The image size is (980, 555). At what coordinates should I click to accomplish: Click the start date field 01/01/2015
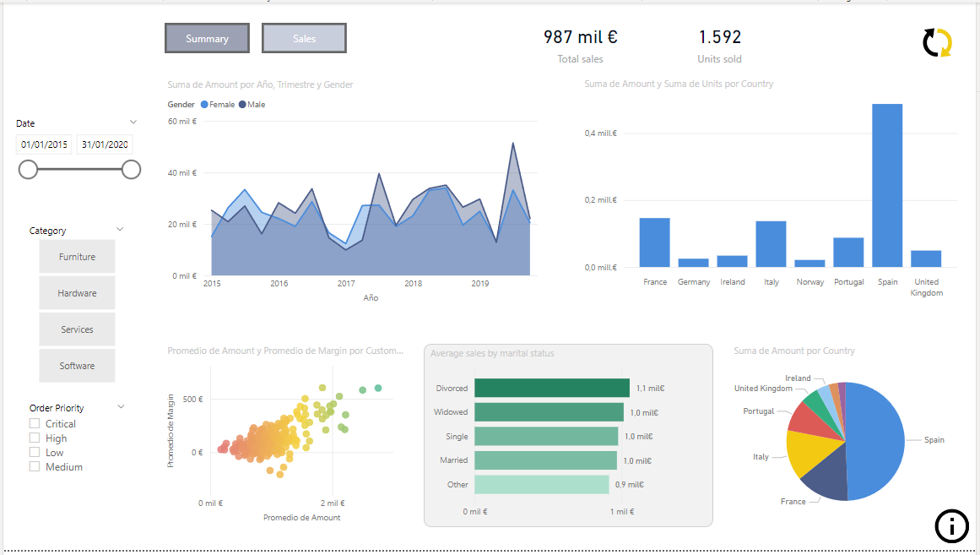tap(44, 144)
